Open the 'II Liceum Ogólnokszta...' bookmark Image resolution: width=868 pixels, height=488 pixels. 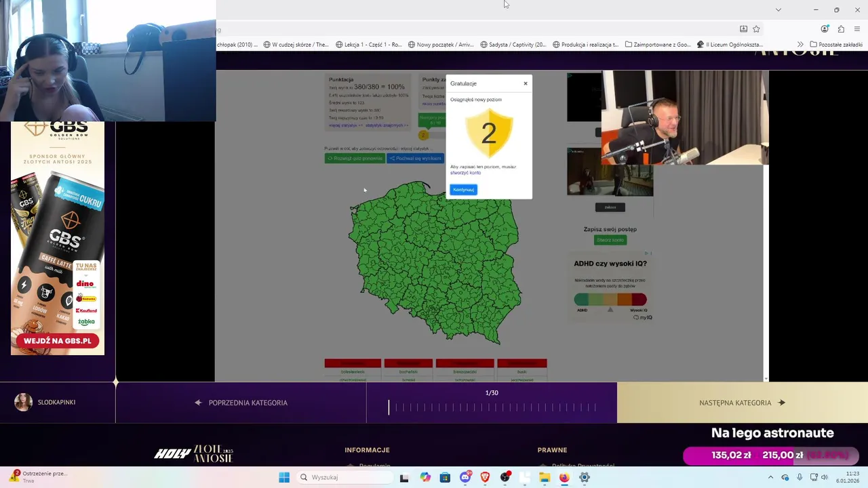[x=730, y=45]
